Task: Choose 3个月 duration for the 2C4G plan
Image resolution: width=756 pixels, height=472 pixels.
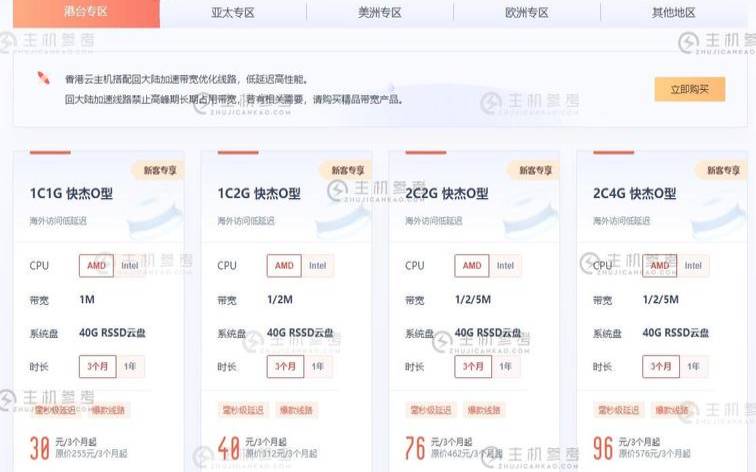Action: click(661, 366)
